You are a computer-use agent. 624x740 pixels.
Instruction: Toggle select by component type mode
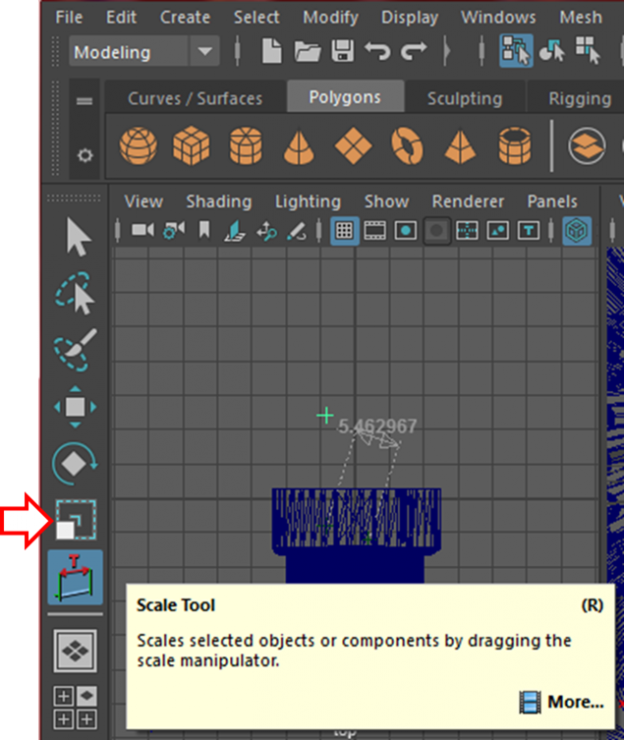(588, 50)
